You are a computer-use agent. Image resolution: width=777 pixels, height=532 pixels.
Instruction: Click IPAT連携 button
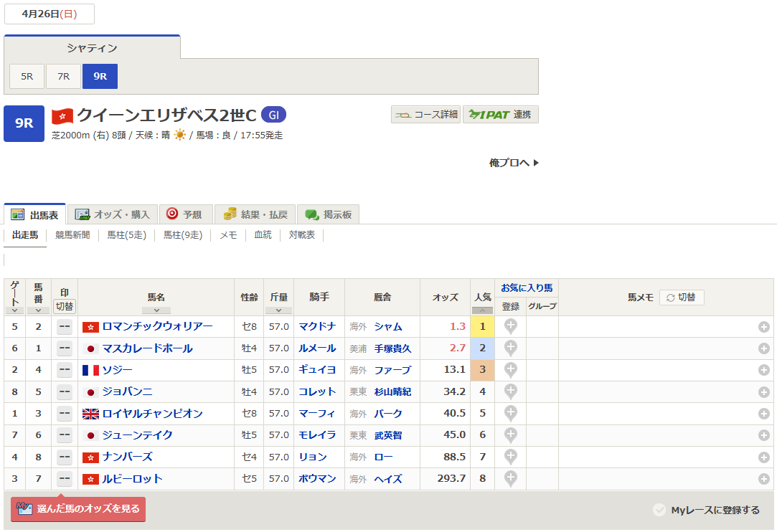coord(501,115)
